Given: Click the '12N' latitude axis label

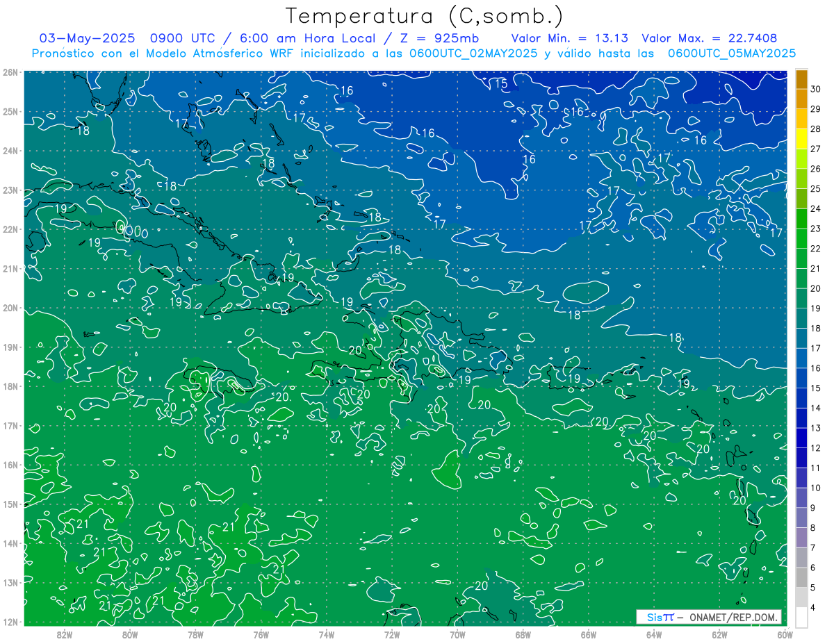Looking at the screenshot, I should tap(10, 622).
